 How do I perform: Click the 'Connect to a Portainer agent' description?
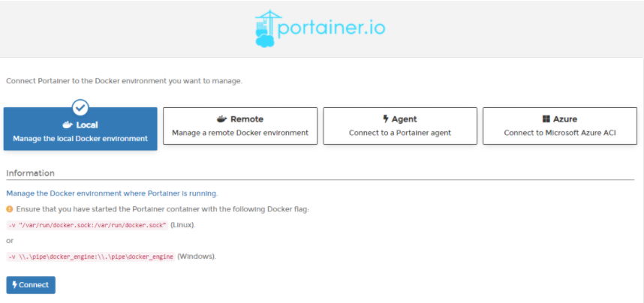[400, 133]
